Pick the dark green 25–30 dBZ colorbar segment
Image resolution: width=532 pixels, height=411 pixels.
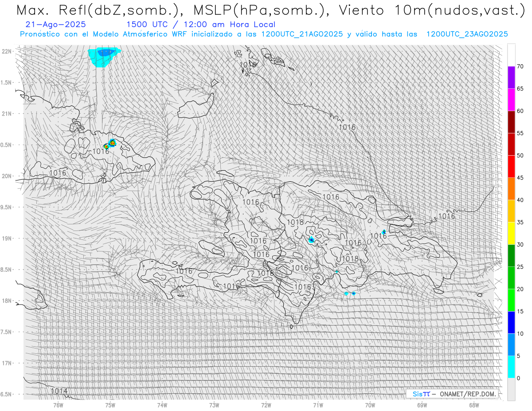(511, 255)
